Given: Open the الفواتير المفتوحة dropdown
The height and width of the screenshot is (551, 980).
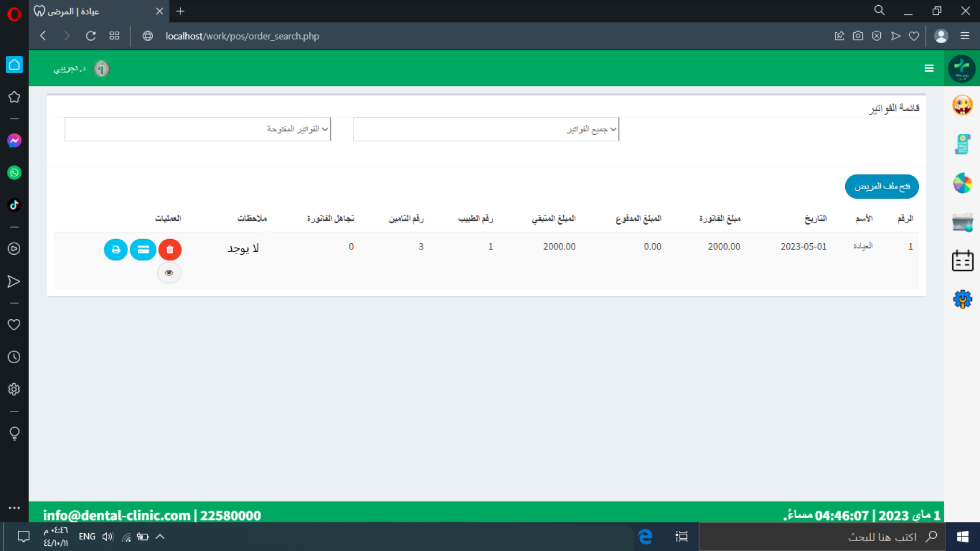Looking at the screenshot, I should click(198, 129).
